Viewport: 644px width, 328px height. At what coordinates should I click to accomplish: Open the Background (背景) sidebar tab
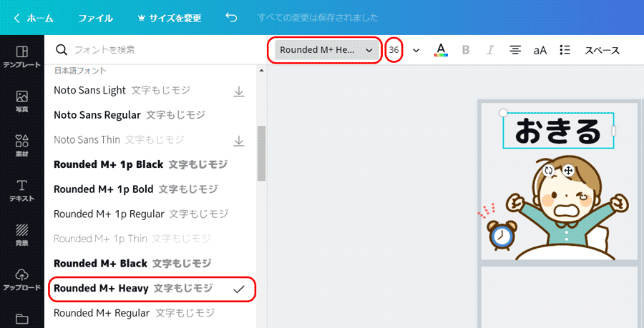(21, 235)
